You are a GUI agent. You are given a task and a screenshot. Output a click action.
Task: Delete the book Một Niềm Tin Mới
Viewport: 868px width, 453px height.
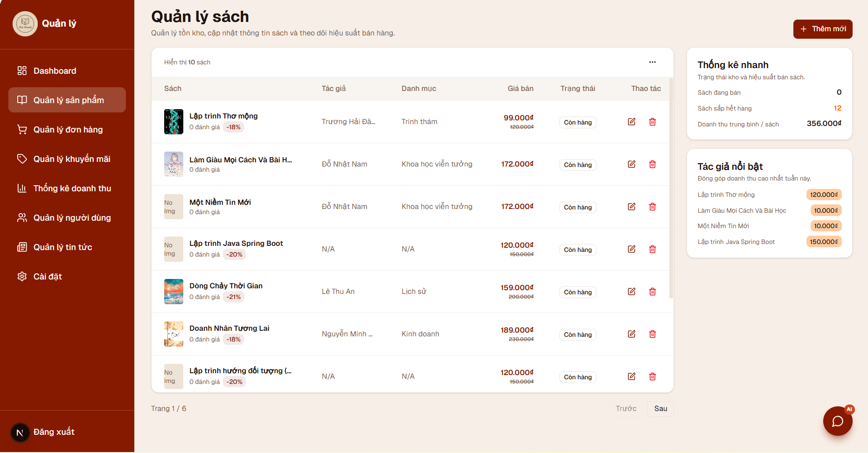[653, 207]
